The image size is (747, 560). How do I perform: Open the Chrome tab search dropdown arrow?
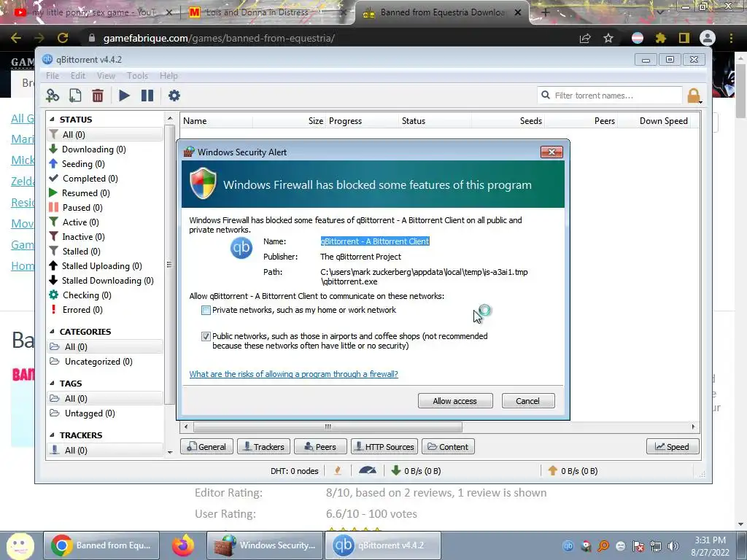coord(659,12)
